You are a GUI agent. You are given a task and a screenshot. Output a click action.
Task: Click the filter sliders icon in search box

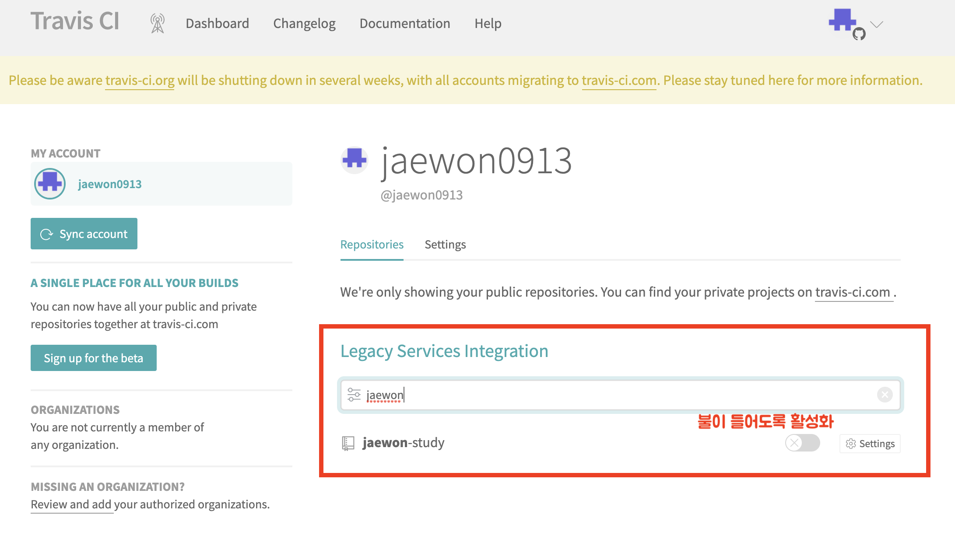point(354,395)
